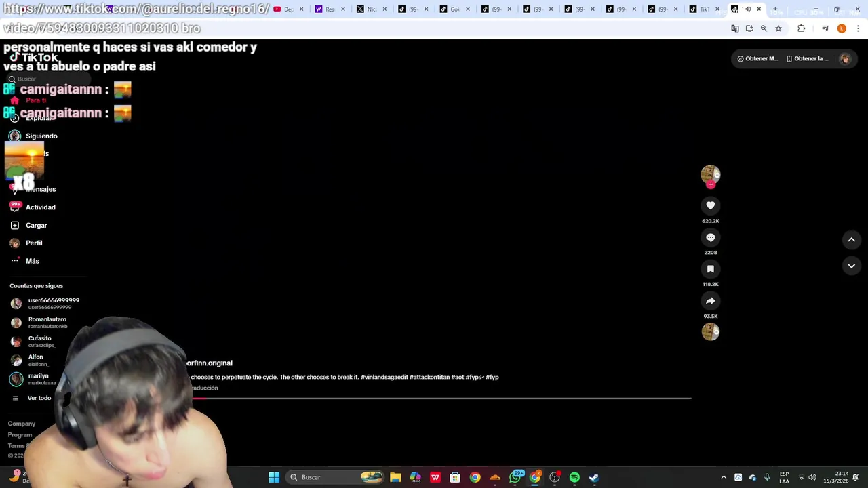Open Microsoft 365 from the taskbar
The height and width of the screenshot is (488, 868).
pyautogui.click(x=415, y=477)
